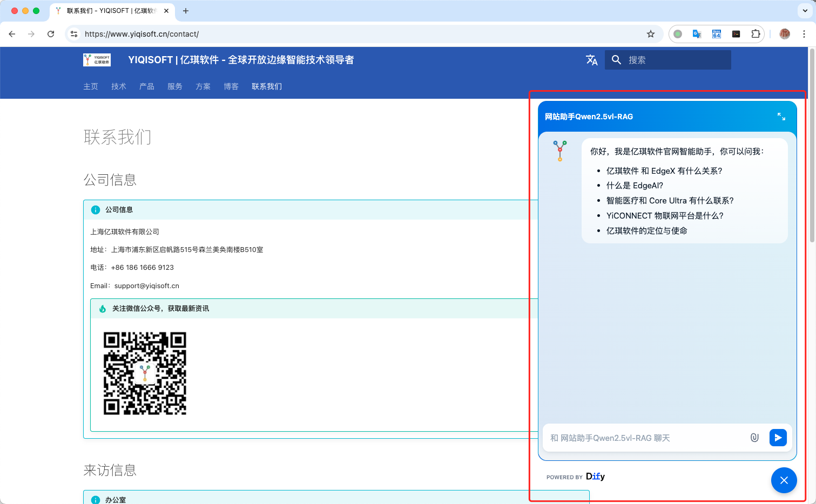Expand the chat assistant window
This screenshot has width=816, height=504.
[781, 117]
